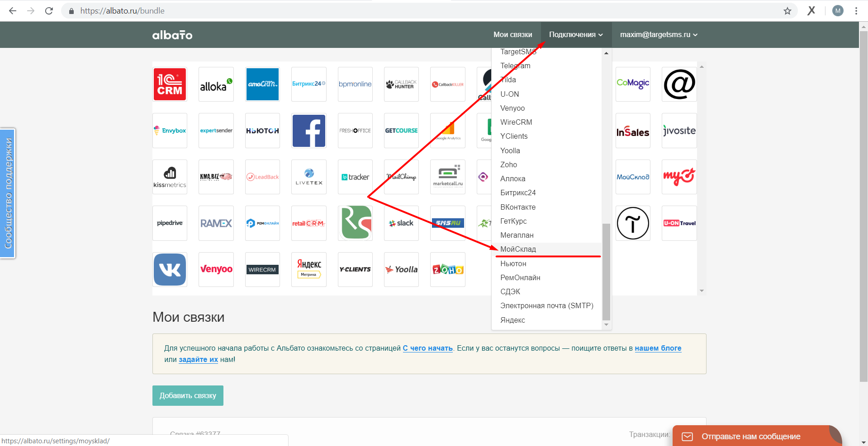Click the albato logo
Image resolution: width=868 pixels, height=446 pixels.
click(172, 35)
